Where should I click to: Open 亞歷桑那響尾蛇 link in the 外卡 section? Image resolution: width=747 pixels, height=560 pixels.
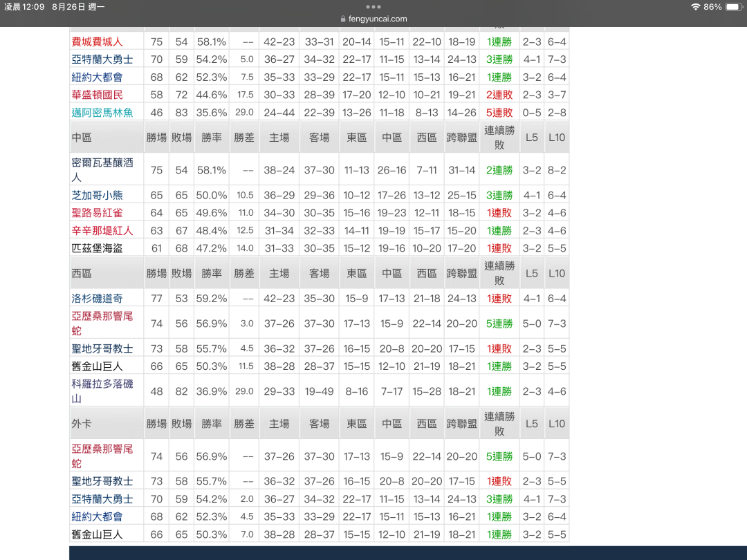[102, 456]
